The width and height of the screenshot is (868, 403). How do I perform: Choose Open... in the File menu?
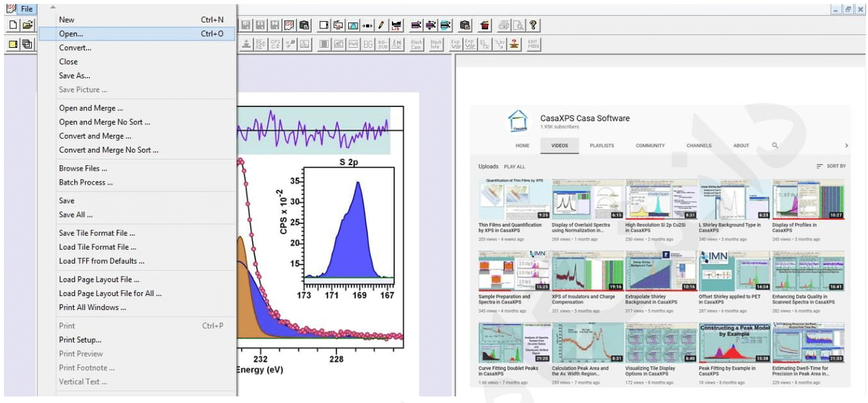137,34
